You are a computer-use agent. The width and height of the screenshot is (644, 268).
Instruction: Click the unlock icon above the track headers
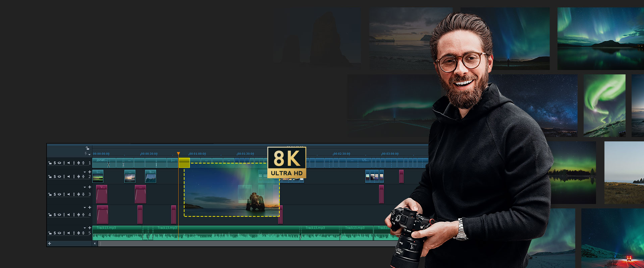tap(88, 148)
